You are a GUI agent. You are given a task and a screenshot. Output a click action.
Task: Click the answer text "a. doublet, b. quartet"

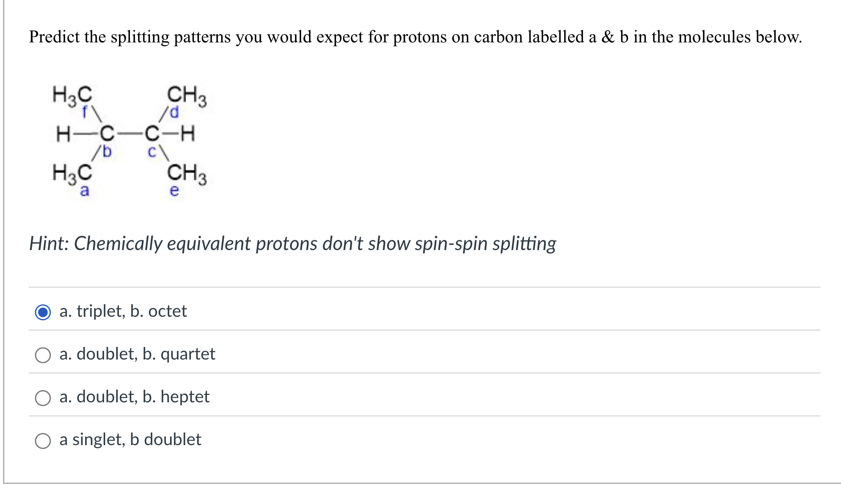[x=137, y=354]
